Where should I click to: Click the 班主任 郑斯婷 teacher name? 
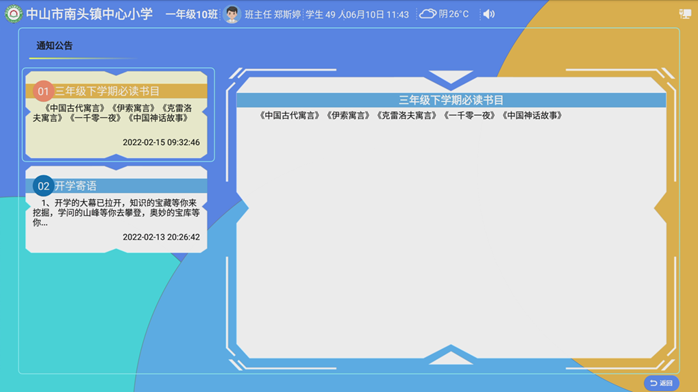272,14
